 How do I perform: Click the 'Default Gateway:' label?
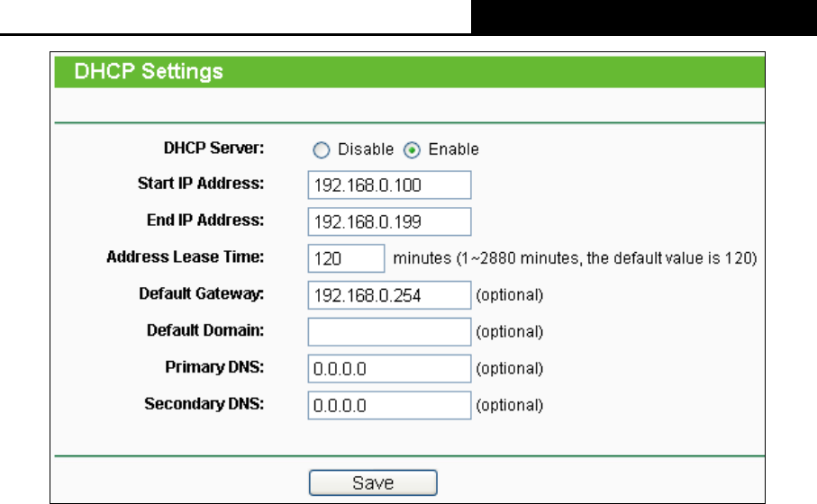tap(201, 294)
